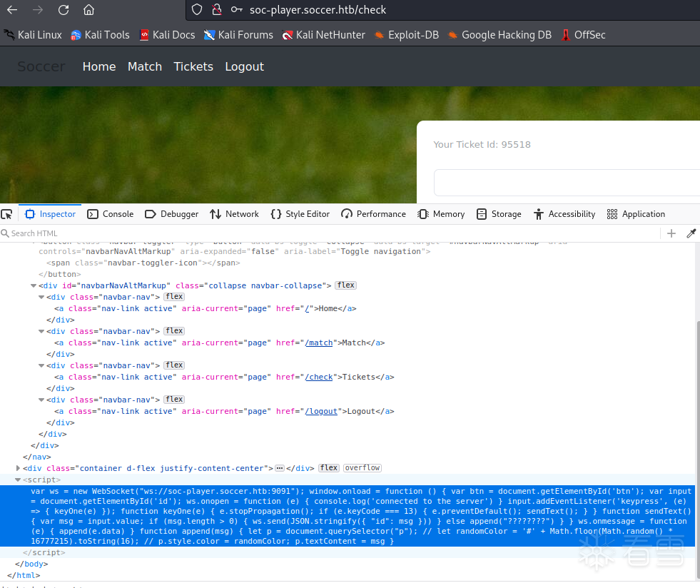Focus the ticket id input box

click(x=567, y=182)
